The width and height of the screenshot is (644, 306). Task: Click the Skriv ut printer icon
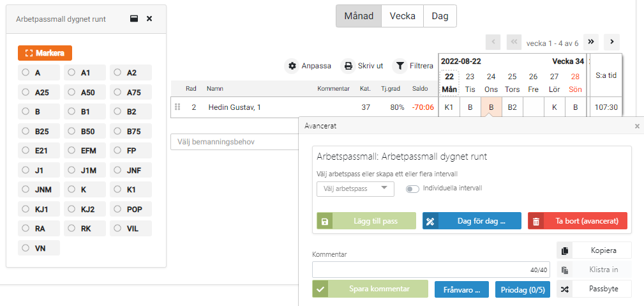pos(348,66)
